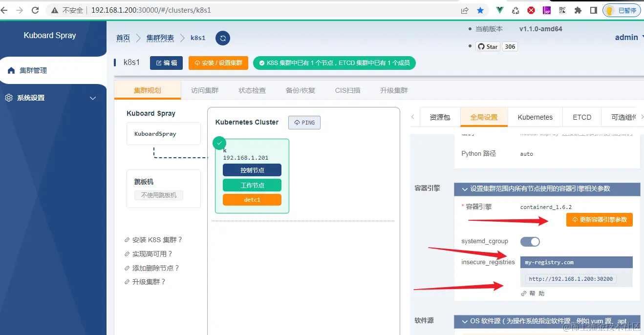Image resolution: width=644 pixels, height=335 pixels.
Task: Open the 升级集群？ help link
Action: [145, 282]
